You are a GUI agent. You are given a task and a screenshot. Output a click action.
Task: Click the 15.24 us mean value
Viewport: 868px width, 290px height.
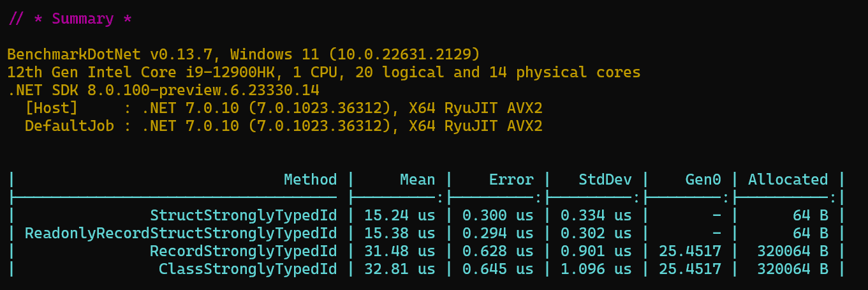pyautogui.click(x=399, y=215)
